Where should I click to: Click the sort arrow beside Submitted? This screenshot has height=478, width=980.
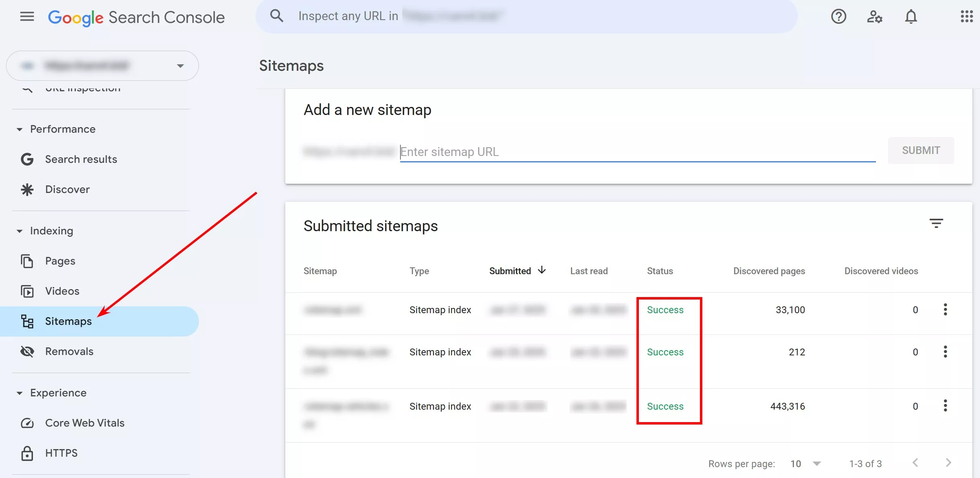coord(542,270)
